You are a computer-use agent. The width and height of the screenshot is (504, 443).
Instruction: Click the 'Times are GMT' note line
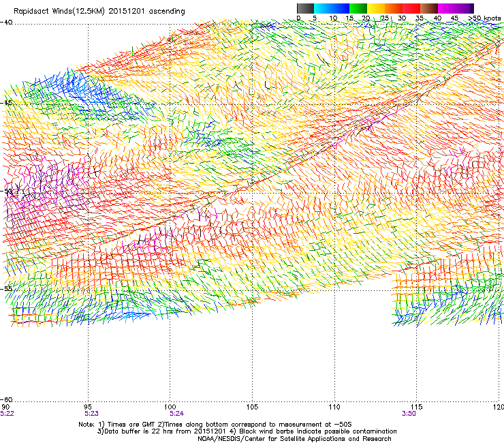click(216, 425)
